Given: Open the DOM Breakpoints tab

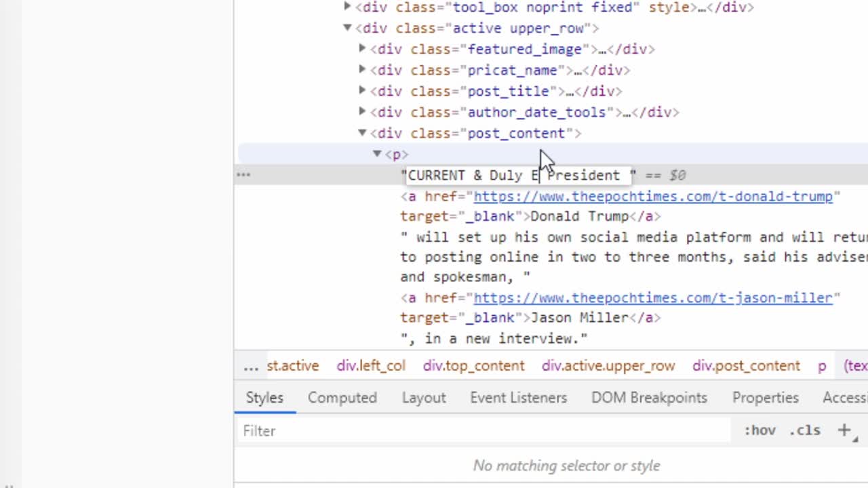Looking at the screenshot, I should click(x=649, y=398).
